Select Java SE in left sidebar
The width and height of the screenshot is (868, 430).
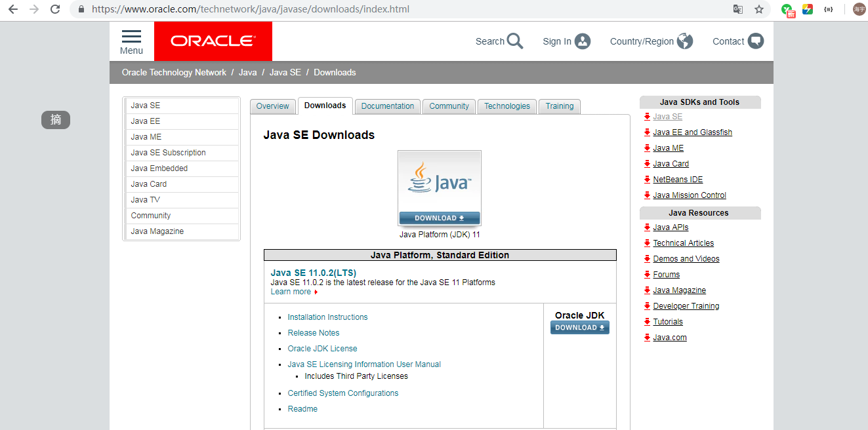[182, 106]
